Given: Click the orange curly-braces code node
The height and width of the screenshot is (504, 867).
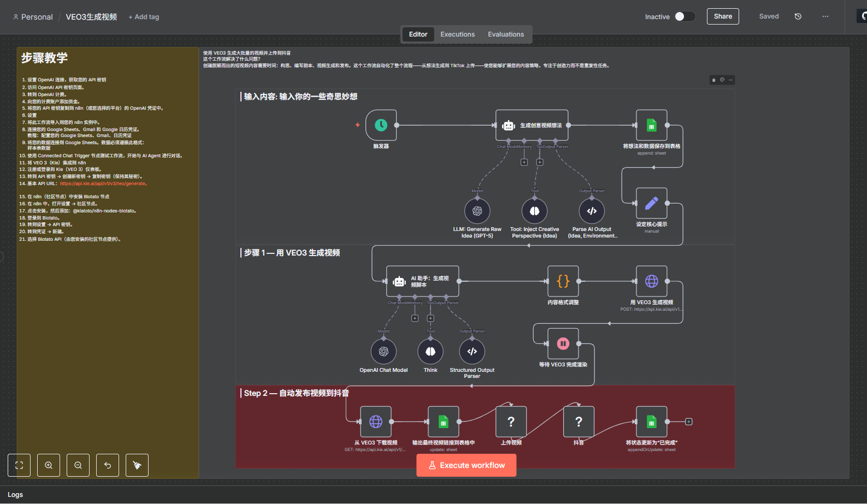Looking at the screenshot, I should tap(563, 281).
